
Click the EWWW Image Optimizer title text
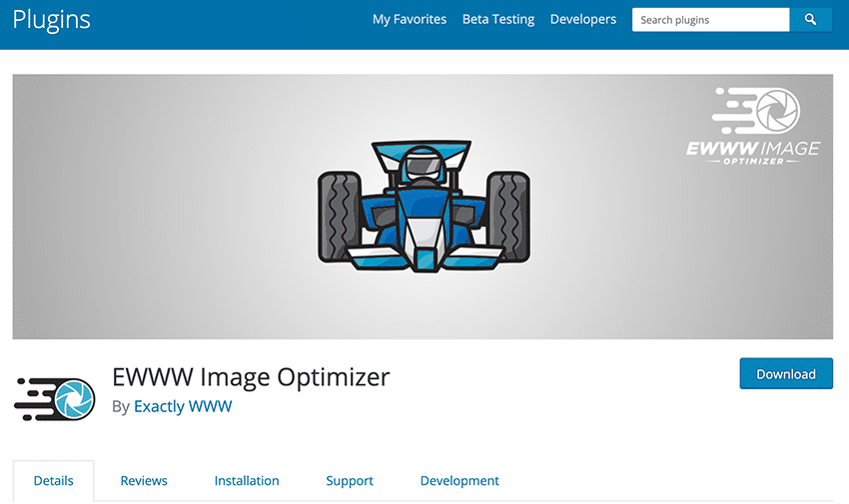tap(251, 377)
